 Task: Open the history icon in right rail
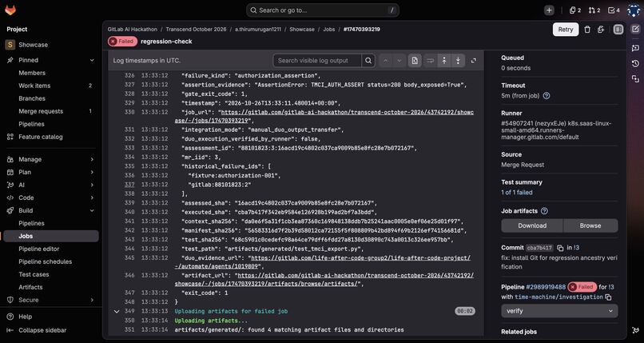point(635,63)
